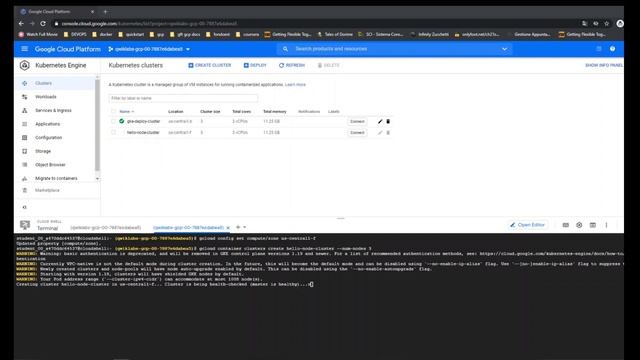Select the hello-node-cluster row checkbox
Screen dimensions: 640x360
pos(113,133)
